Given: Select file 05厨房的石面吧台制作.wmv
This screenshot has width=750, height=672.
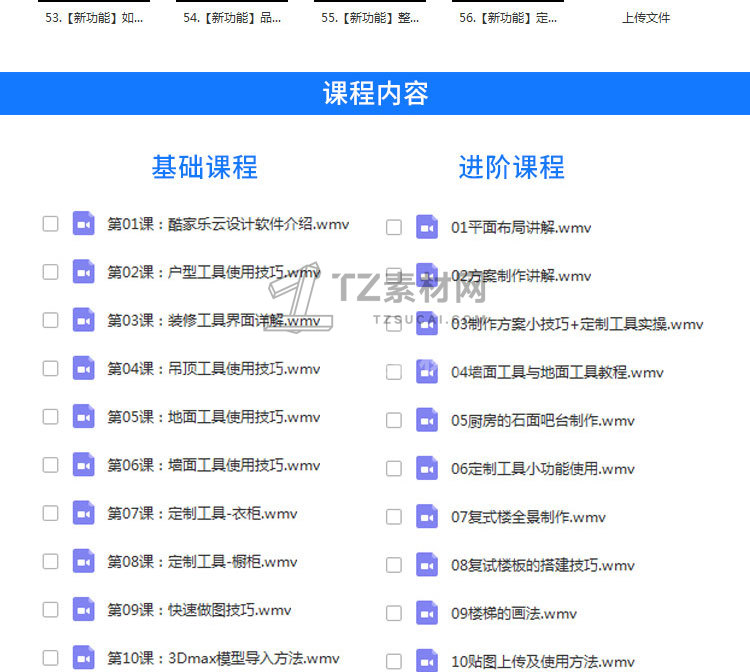Looking at the screenshot, I should pos(543,420).
